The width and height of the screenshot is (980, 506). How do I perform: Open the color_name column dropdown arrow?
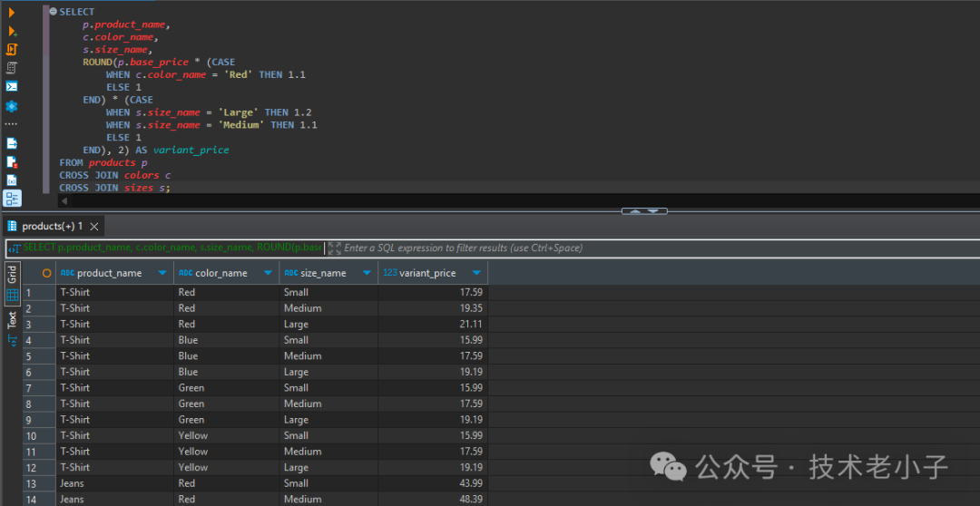268,273
